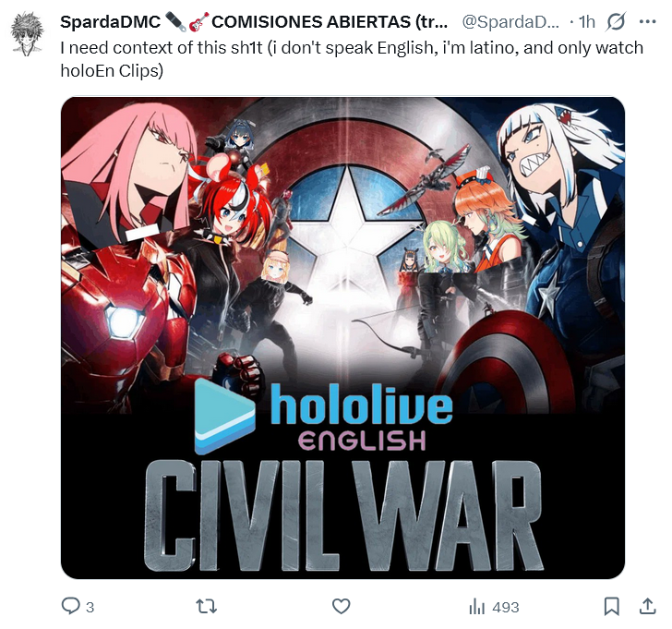Click the tweet text about needing context
This screenshot has height=629, width=672.
(x=352, y=59)
